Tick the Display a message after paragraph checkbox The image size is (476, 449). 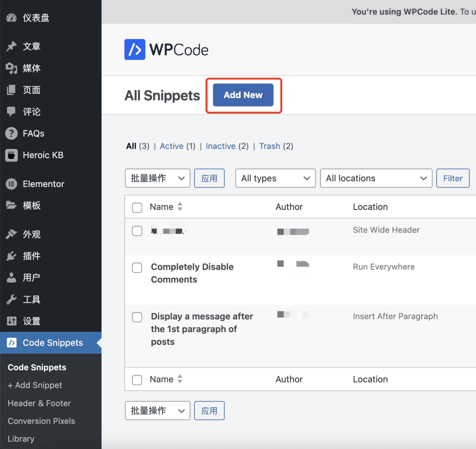[x=137, y=317]
